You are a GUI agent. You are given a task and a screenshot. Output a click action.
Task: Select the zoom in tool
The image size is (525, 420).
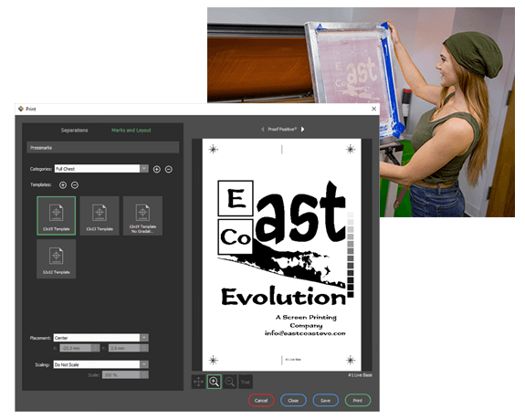point(215,382)
